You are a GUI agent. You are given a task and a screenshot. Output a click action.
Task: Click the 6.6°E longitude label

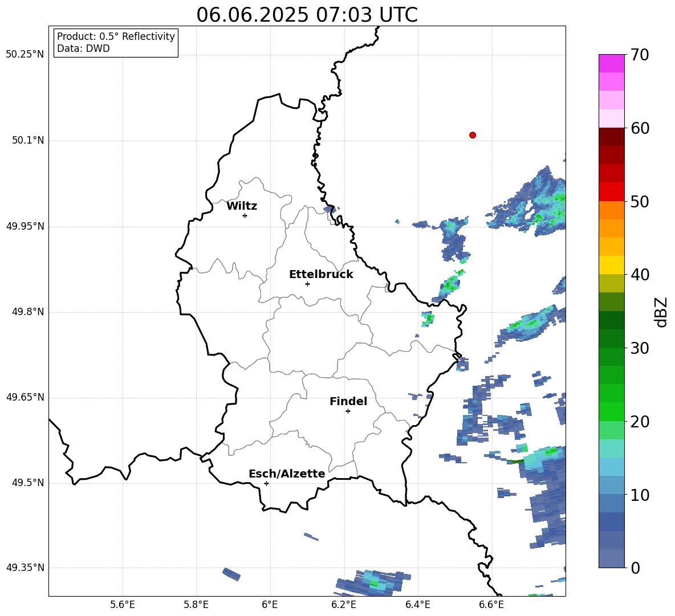click(x=491, y=605)
